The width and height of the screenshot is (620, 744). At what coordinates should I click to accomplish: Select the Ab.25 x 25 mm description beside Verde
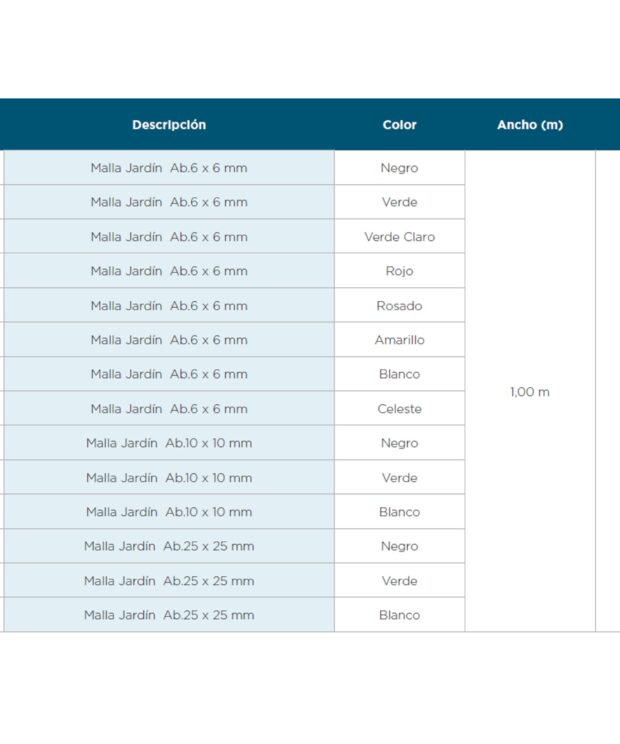169,581
